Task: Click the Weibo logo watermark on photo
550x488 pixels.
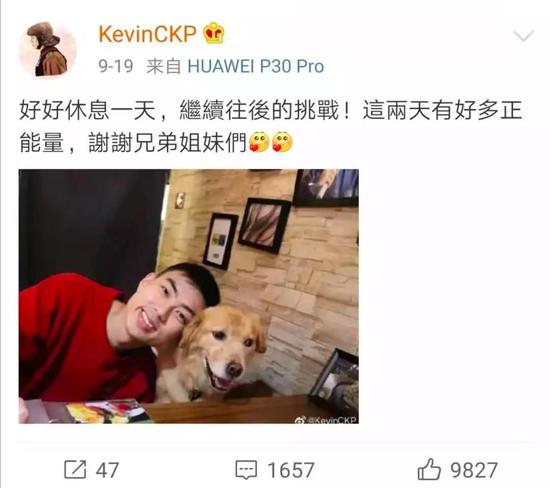Action: tap(301, 420)
